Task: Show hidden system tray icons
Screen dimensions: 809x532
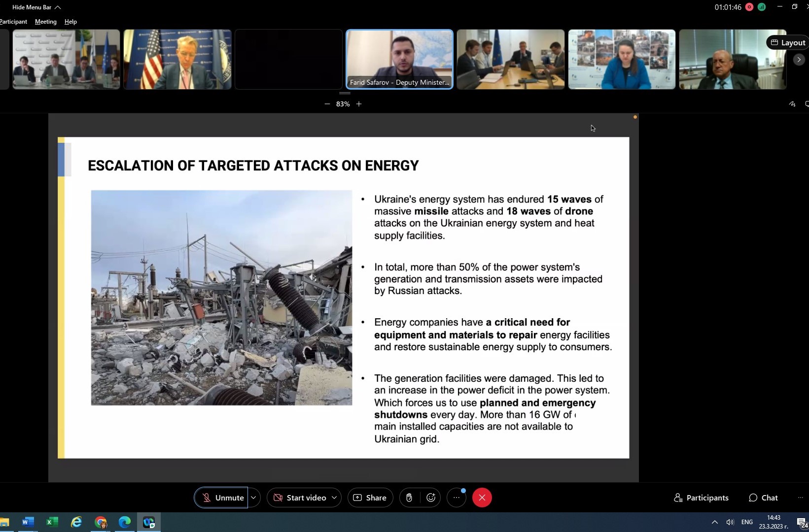Action: coord(714,522)
